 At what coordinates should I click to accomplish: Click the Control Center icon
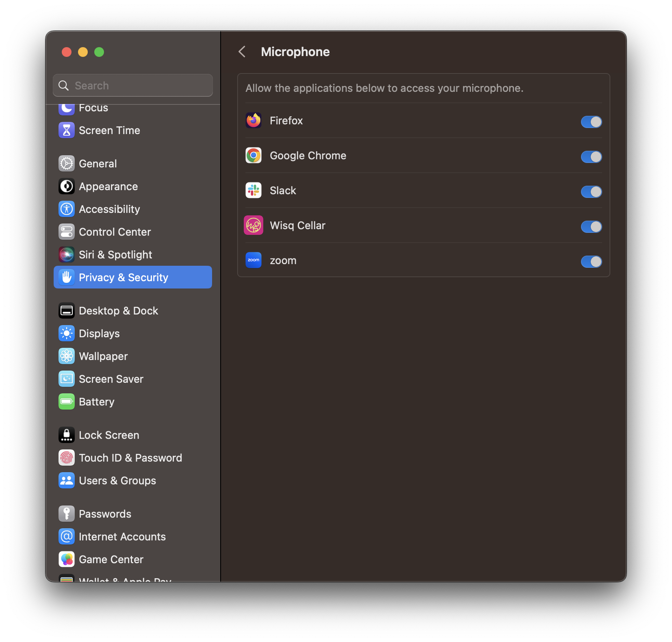tap(67, 232)
